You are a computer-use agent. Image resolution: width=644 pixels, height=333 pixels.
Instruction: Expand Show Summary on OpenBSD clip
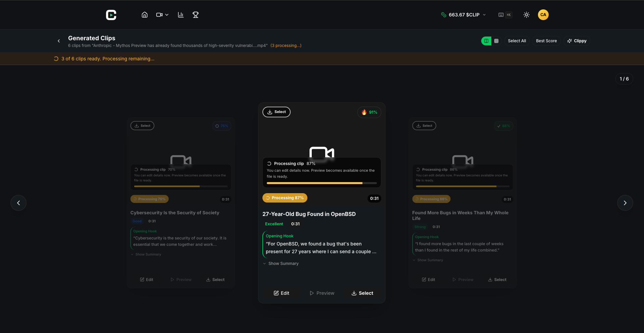click(281, 264)
